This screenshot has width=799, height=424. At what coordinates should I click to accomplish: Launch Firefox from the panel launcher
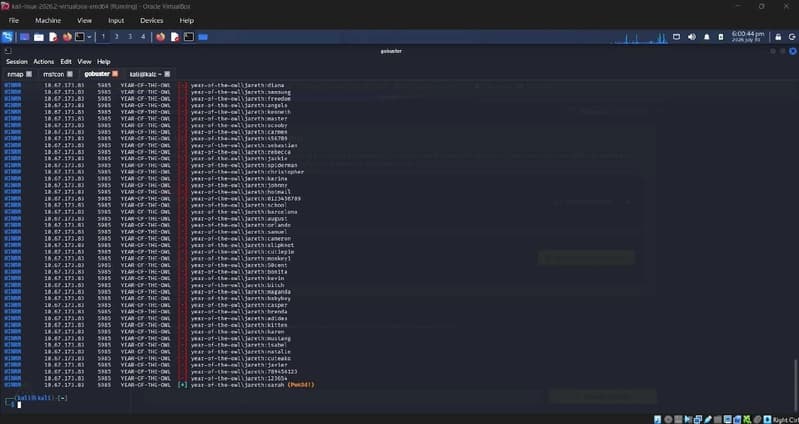(67, 37)
